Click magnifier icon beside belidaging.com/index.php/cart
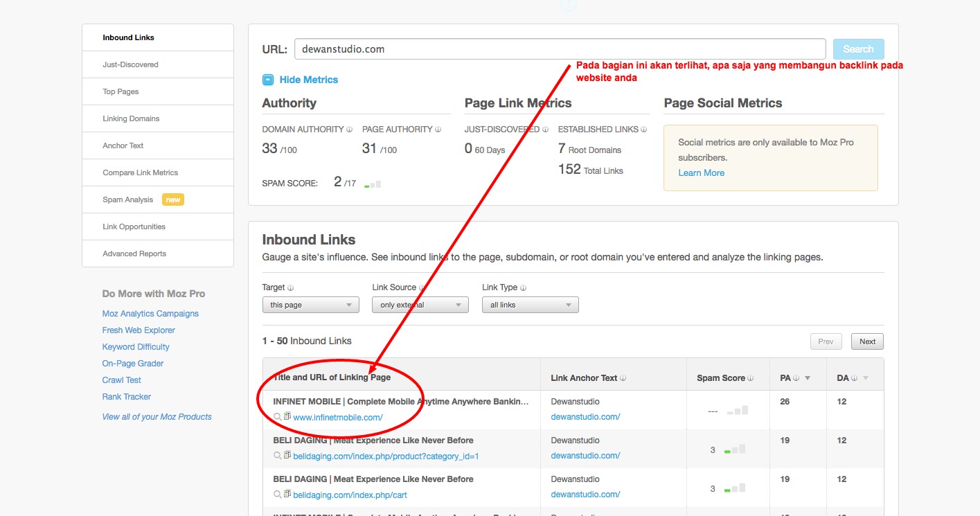 [277, 495]
